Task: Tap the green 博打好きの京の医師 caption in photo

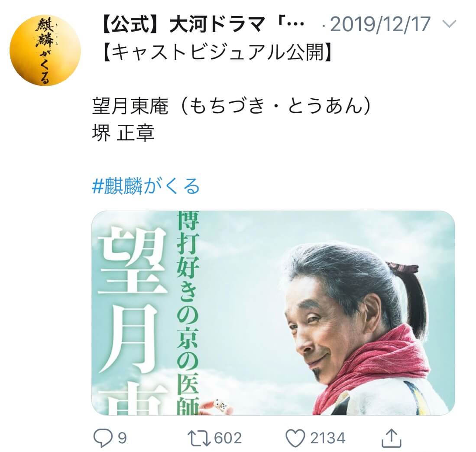Action: (188, 313)
